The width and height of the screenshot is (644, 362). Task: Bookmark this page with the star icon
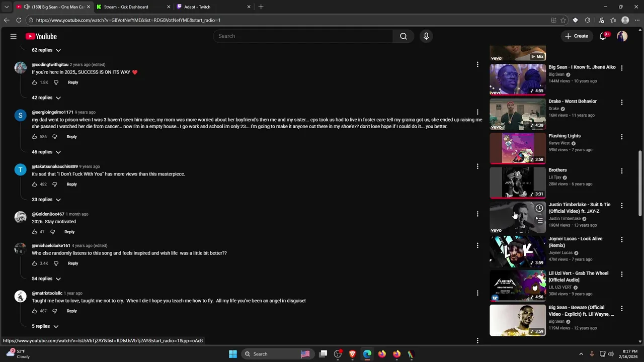click(x=563, y=20)
